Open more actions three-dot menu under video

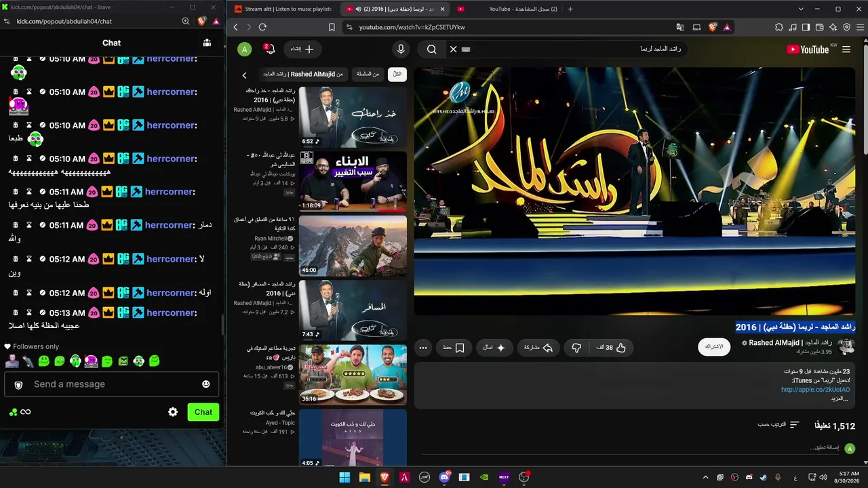tap(423, 348)
